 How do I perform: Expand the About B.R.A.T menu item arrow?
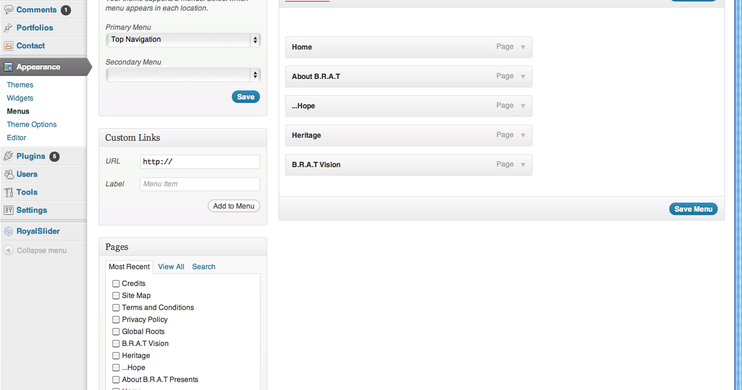[x=523, y=76]
